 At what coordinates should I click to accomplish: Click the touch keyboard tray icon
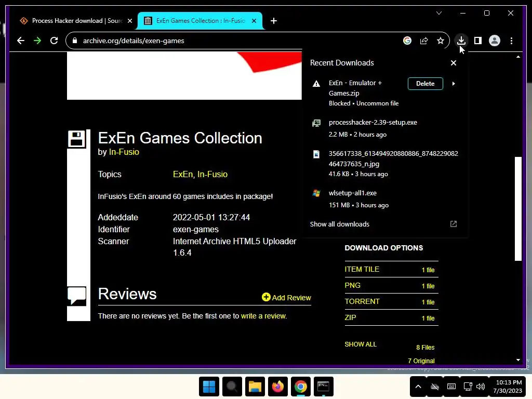tap(451, 387)
